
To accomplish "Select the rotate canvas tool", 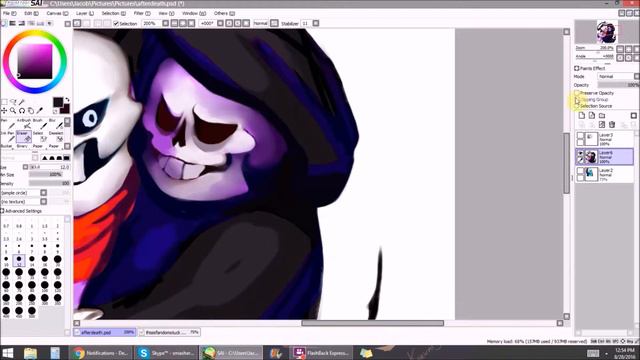I will 22,111.
